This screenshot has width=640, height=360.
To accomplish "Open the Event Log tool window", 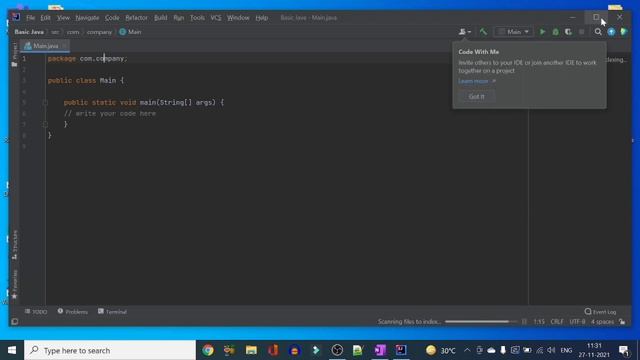I will coord(600,312).
